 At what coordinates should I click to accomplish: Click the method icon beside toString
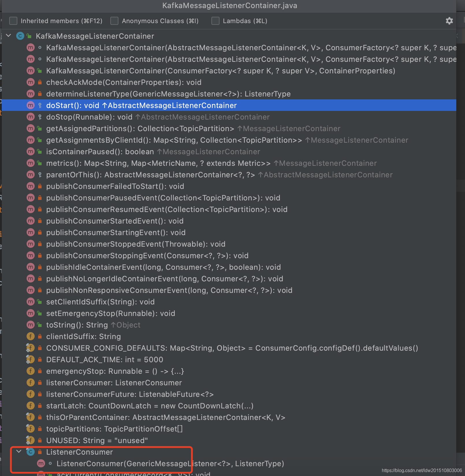pyautogui.click(x=31, y=325)
